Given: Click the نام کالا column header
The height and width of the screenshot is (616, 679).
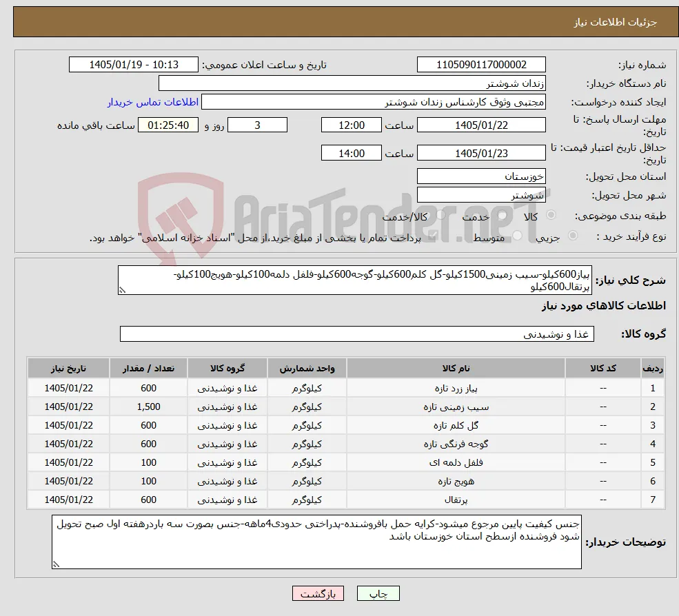Looking at the screenshot, I should [456, 369].
